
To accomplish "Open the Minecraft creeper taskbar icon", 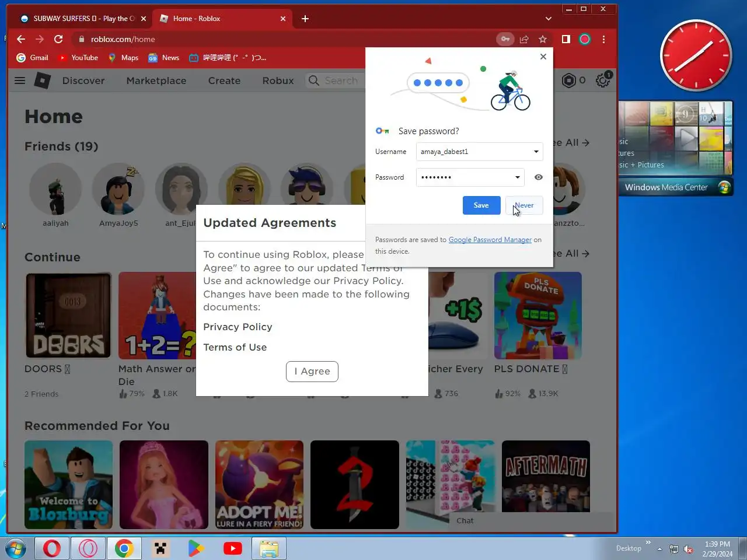I will (x=160, y=548).
